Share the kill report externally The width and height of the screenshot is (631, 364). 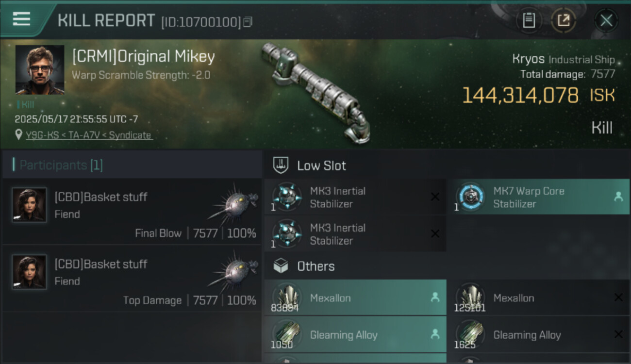(x=563, y=20)
